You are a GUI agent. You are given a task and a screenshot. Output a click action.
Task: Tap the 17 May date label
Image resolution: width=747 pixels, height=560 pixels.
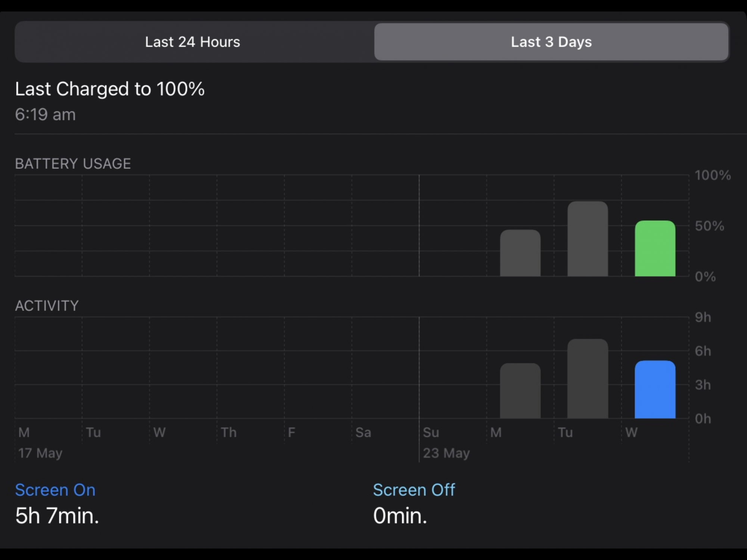(x=40, y=453)
